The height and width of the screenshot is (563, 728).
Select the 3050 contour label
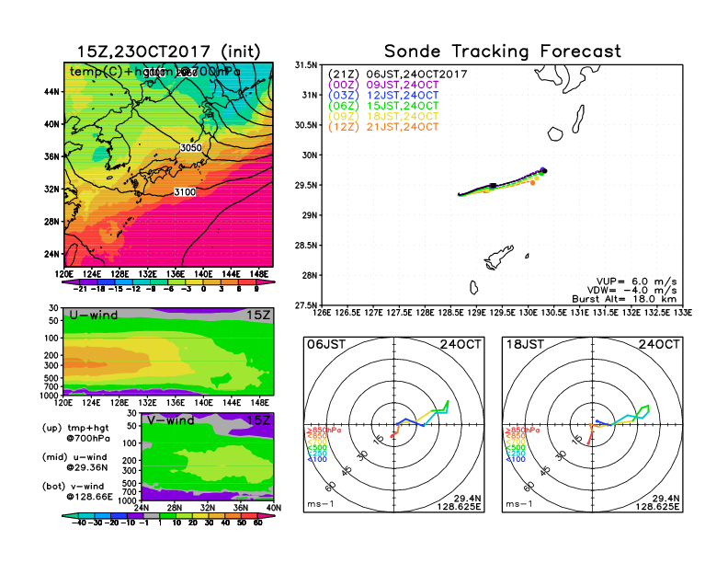pos(191,148)
